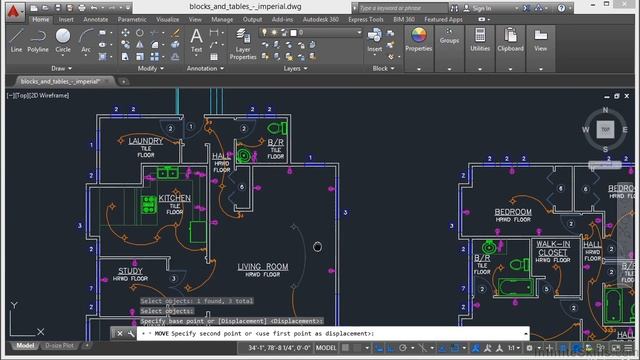This screenshot has height=360, width=640.
Task: Toggle polar tracking in status bar
Action: [x=403, y=348]
